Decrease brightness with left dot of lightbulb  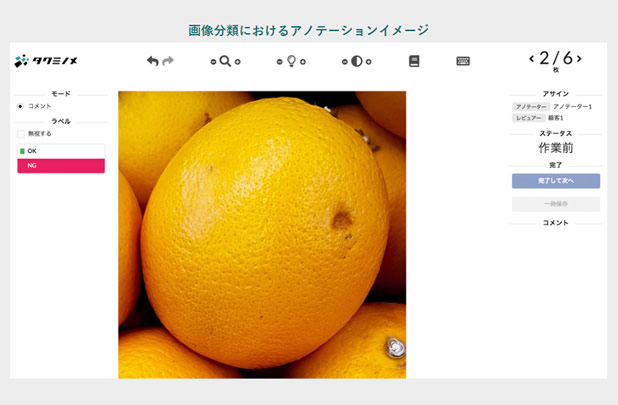(279, 62)
